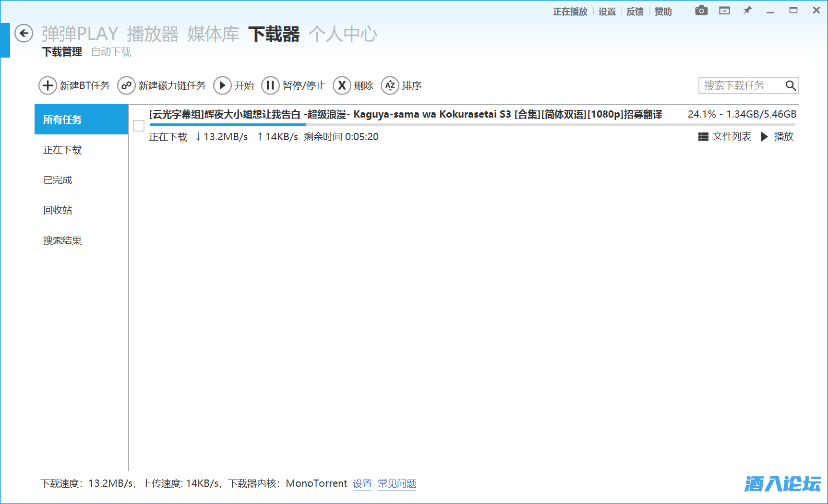Open the file list for Kaguya-sama task
Screen dimensions: 828x504
tap(725, 137)
